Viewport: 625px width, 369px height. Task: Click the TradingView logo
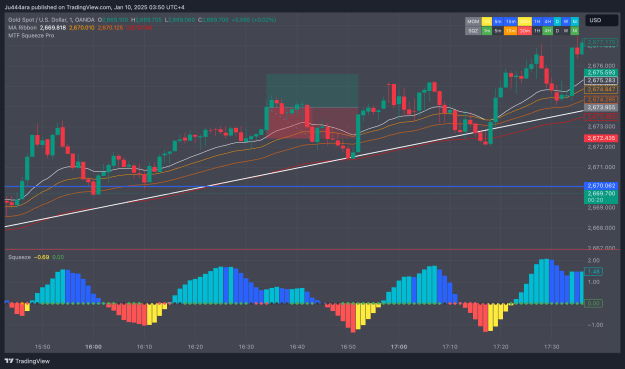[x=27, y=361]
